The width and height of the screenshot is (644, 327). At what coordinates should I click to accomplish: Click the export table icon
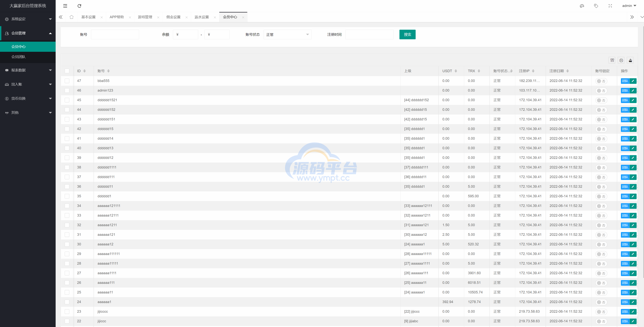coord(630,60)
